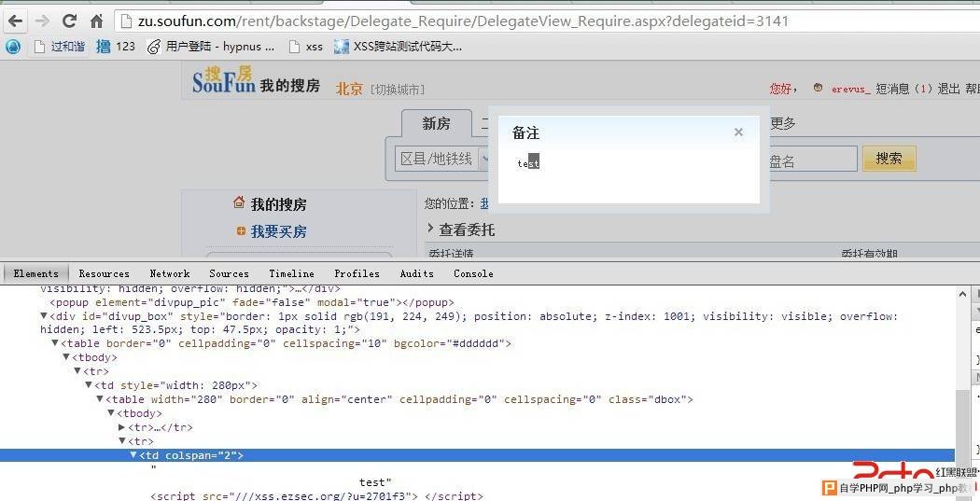The image size is (980, 501).
Task: Click the 退出 logout link
Action: coord(949,89)
